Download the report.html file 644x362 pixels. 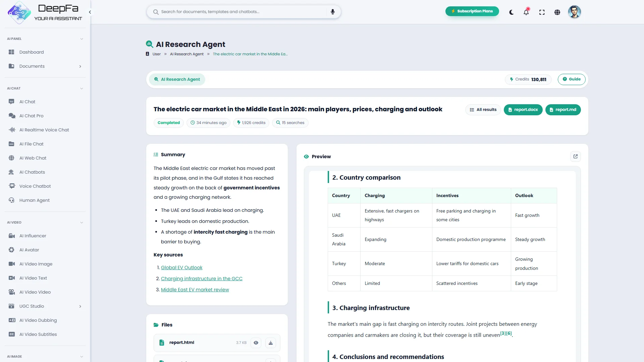[271, 343]
